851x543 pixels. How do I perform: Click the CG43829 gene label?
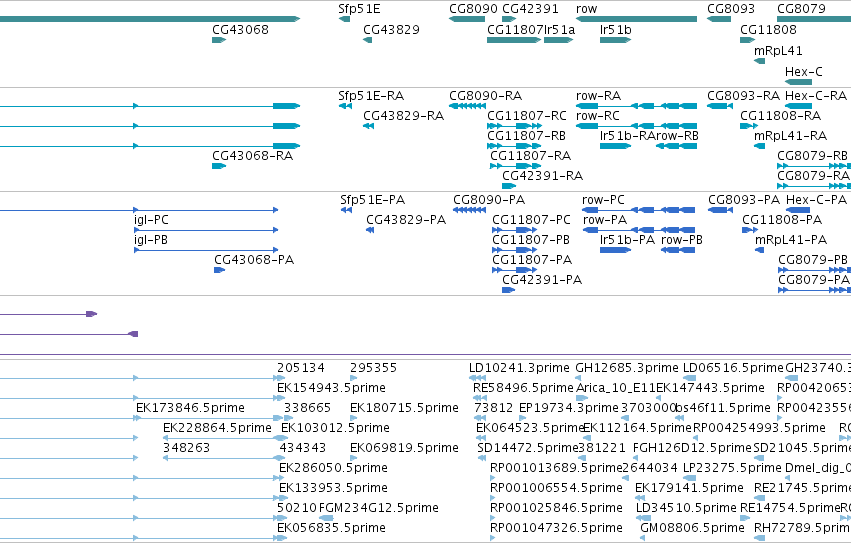pos(391,29)
